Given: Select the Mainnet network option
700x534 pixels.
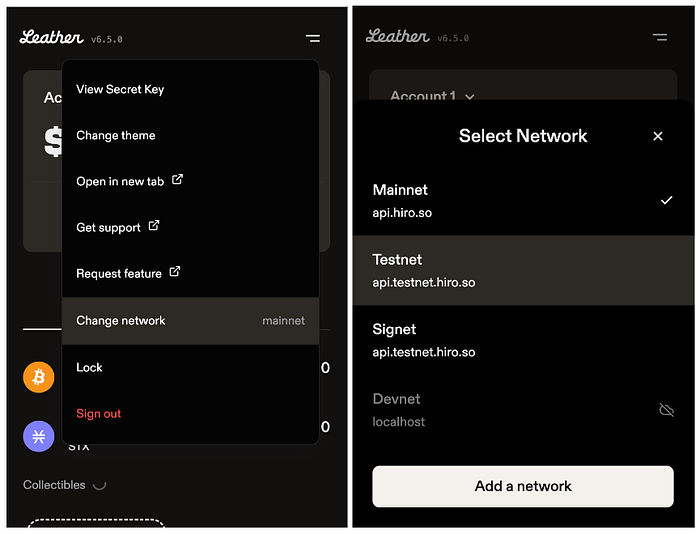Looking at the screenshot, I should tap(523, 201).
